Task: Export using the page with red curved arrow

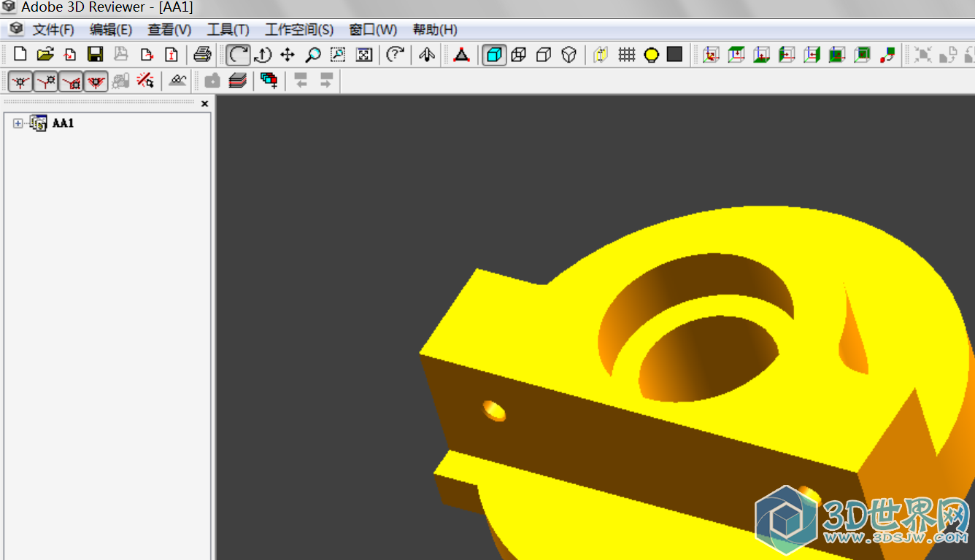Action: pyautogui.click(x=147, y=54)
